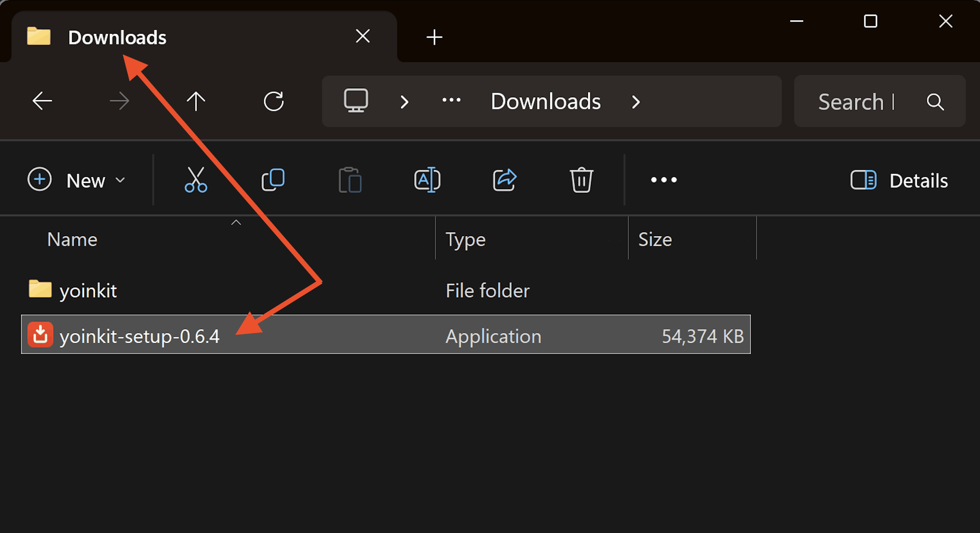Click the magnifier search icon
Screen dimensions: 980x533
coord(935,102)
